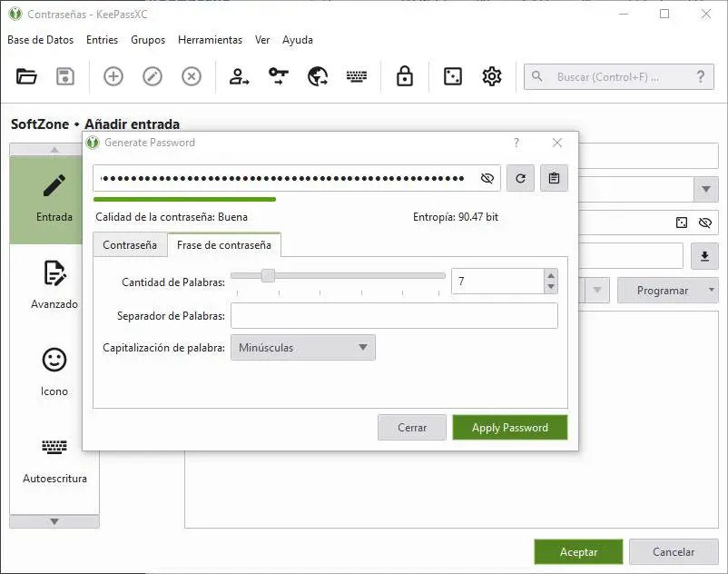Open Avanzado section in sidebar
728x574 pixels.
coord(54,284)
